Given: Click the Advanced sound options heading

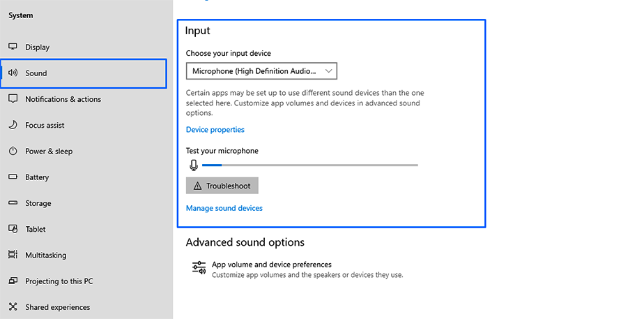Looking at the screenshot, I should click(245, 242).
